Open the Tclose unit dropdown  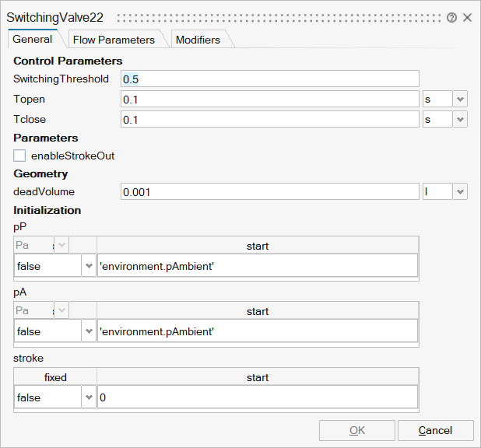[459, 119]
